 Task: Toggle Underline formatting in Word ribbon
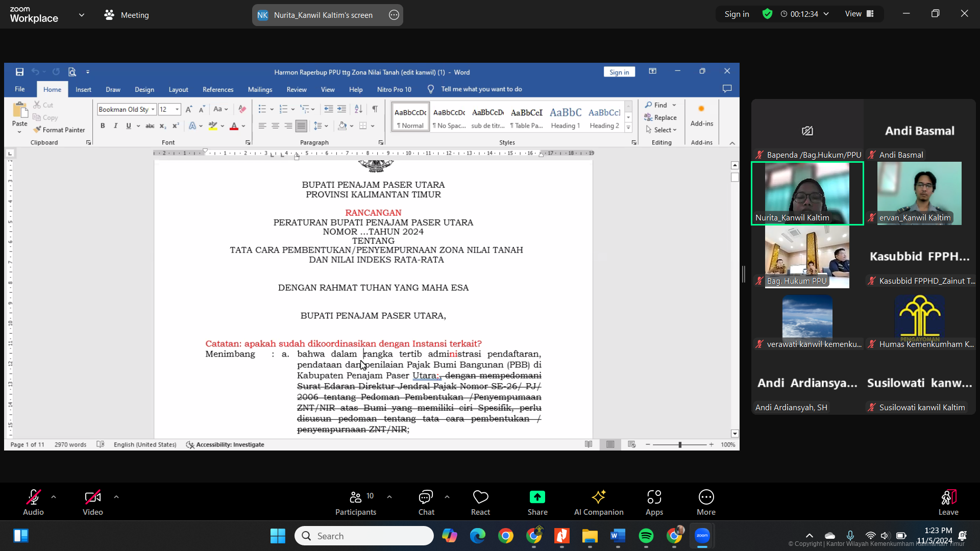click(x=129, y=126)
